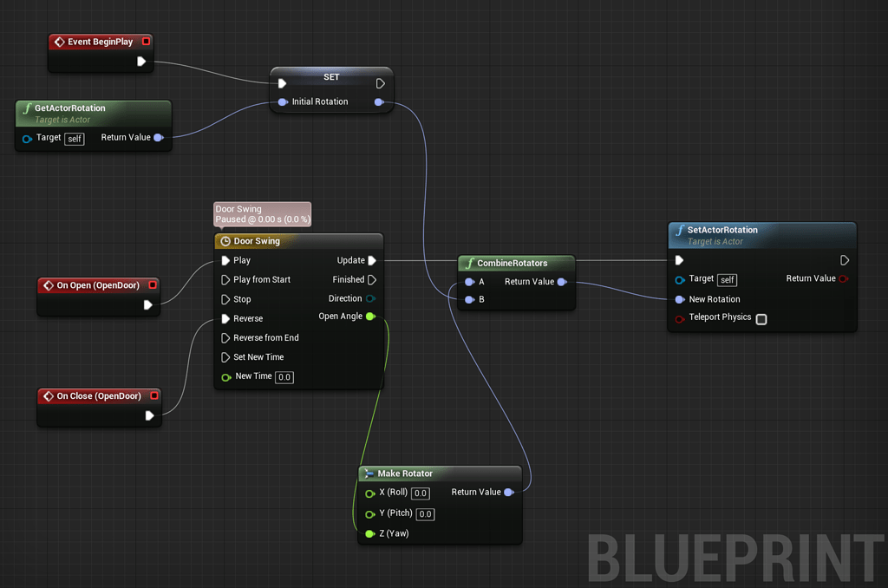Click the Stop input pin on Door Swing

tap(225, 299)
